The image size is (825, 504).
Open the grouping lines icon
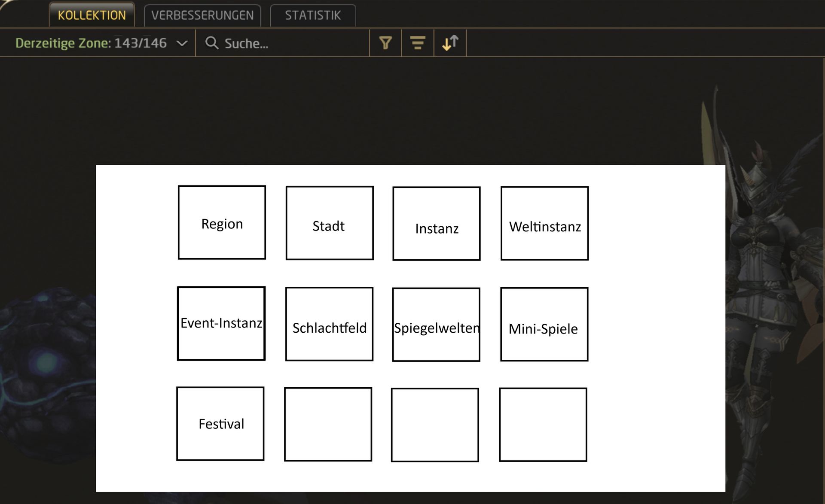417,43
